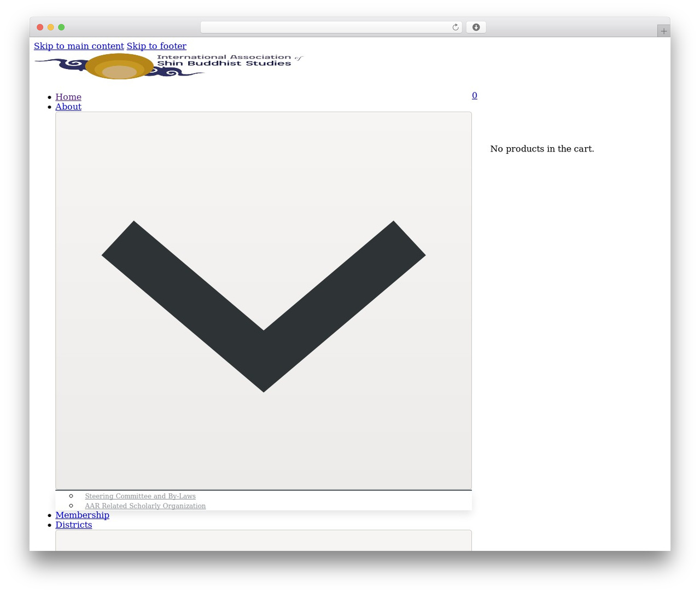Image resolution: width=700 pixels, height=593 pixels.
Task: Add a new browser tab
Action: point(663,31)
